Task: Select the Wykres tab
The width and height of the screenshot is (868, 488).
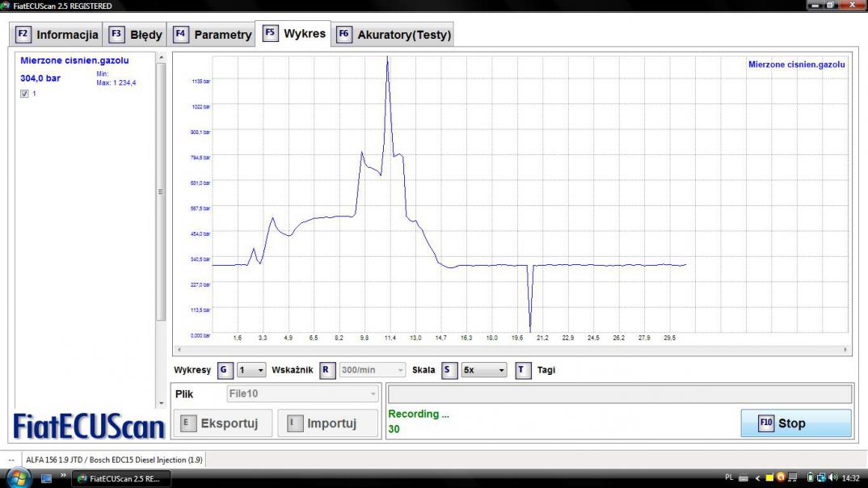Action: pyautogui.click(x=293, y=33)
